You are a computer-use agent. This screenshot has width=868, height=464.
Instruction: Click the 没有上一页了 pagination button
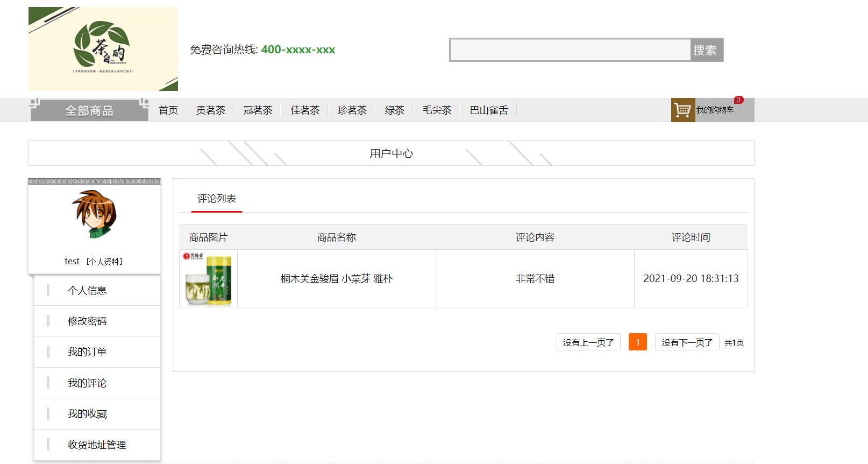pyautogui.click(x=588, y=342)
